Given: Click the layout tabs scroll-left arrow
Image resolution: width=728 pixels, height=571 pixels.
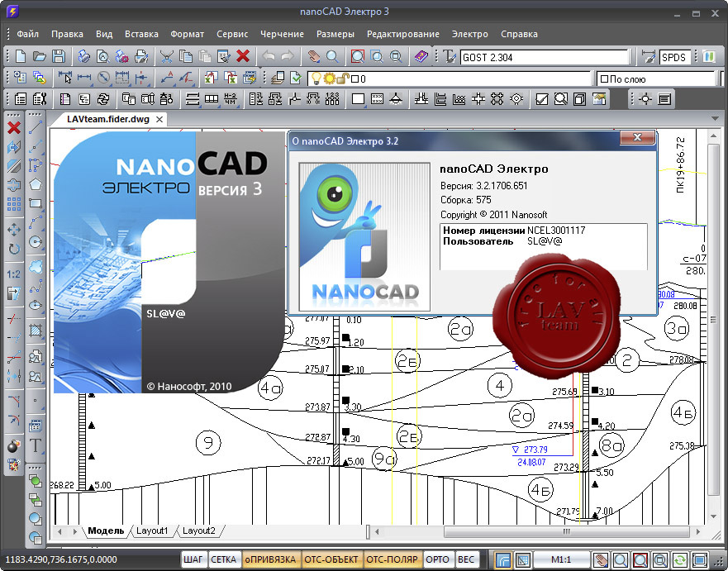Looking at the screenshot, I should click(x=59, y=531).
